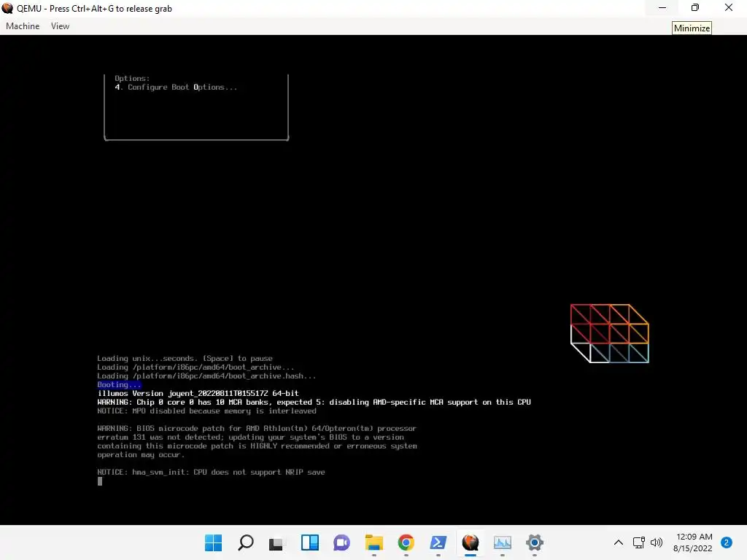This screenshot has width=747, height=560.
Task: Switch to PowerShell on the taskbar
Action: tap(438, 542)
